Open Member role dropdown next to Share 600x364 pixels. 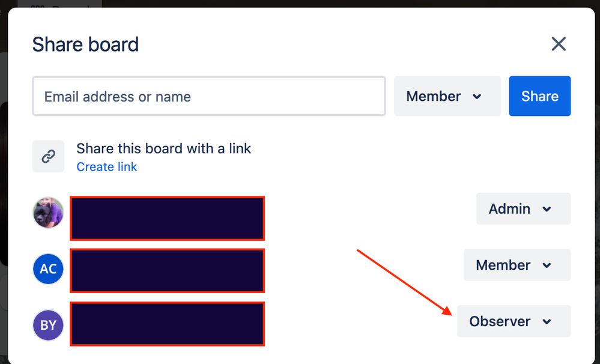(447, 96)
